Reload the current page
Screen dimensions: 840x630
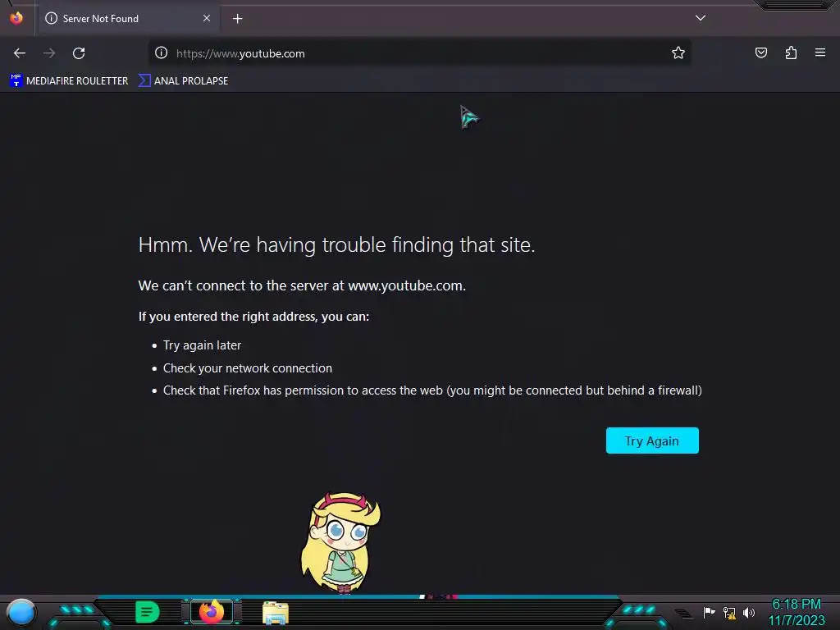coord(79,53)
